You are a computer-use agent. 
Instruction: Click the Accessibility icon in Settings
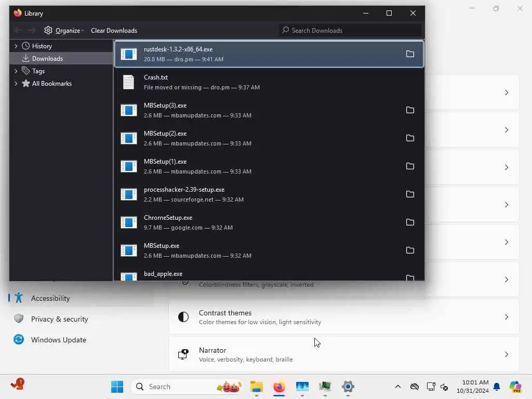tap(19, 298)
